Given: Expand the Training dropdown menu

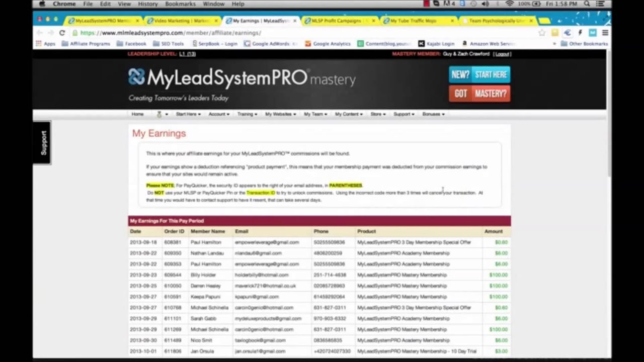Looking at the screenshot, I should pos(247,114).
